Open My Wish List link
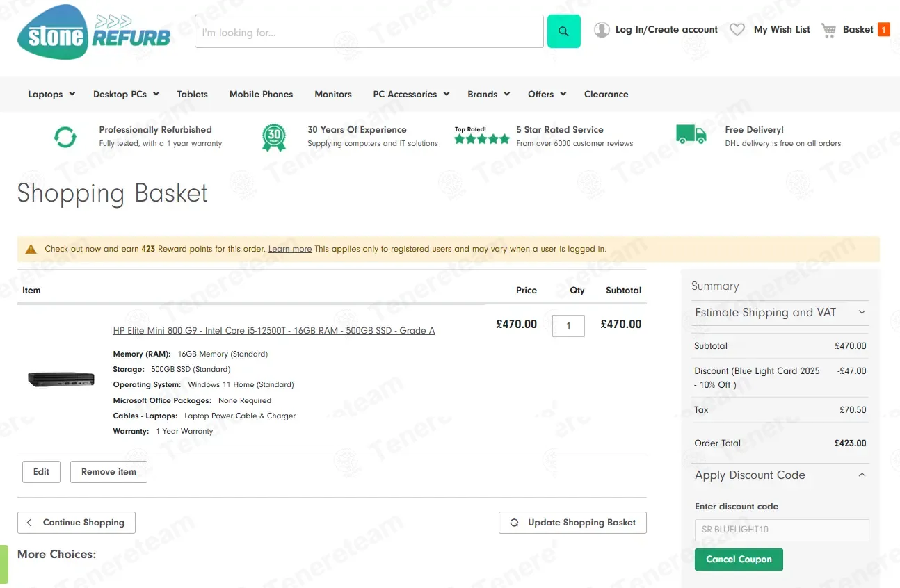The width and height of the screenshot is (900, 588). 782,30
